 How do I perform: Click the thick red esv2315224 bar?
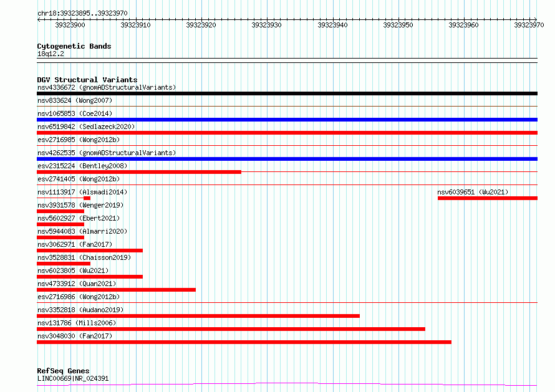pos(139,172)
